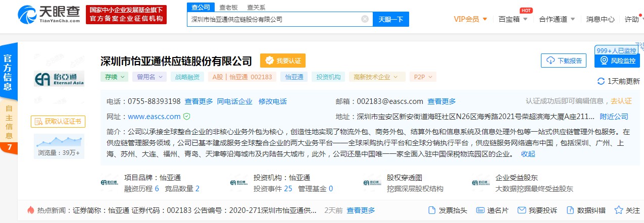
Task: Expand the 存续 status dropdown
Action: tap(114, 77)
